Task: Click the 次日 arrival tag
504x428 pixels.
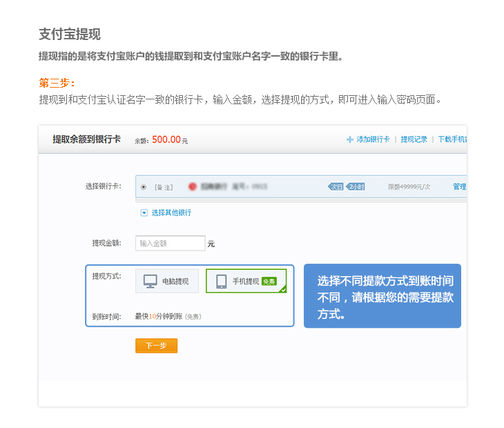Action: coord(336,186)
